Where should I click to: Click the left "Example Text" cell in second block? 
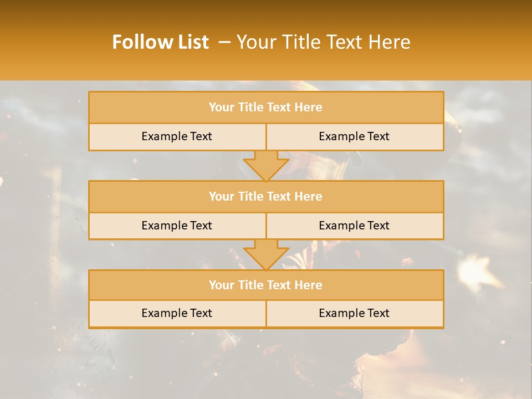point(177,226)
